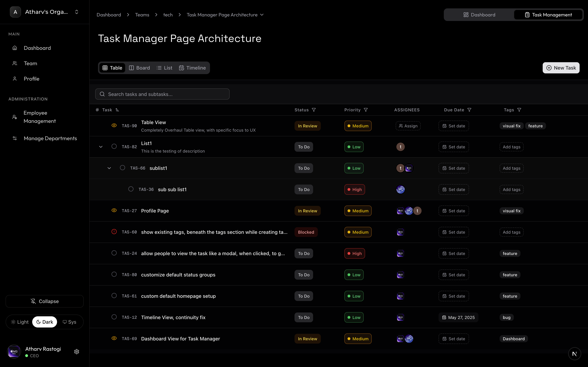Collapse the List1 TAS-82 subtasks chevron
This screenshot has height=367, width=588.
point(101,147)
